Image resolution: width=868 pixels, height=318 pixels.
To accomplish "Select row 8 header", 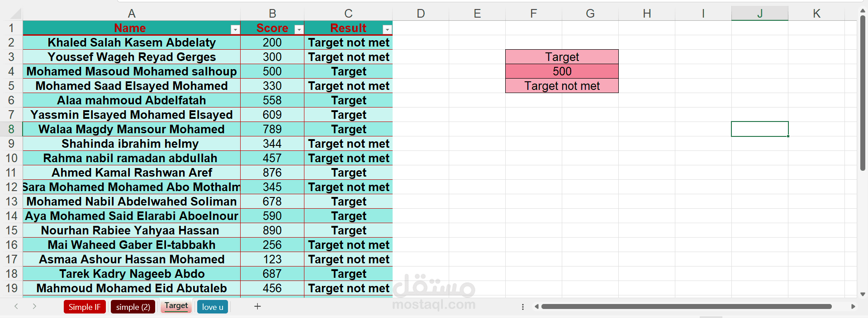I will pyautogui.click(x=11, y=129).
